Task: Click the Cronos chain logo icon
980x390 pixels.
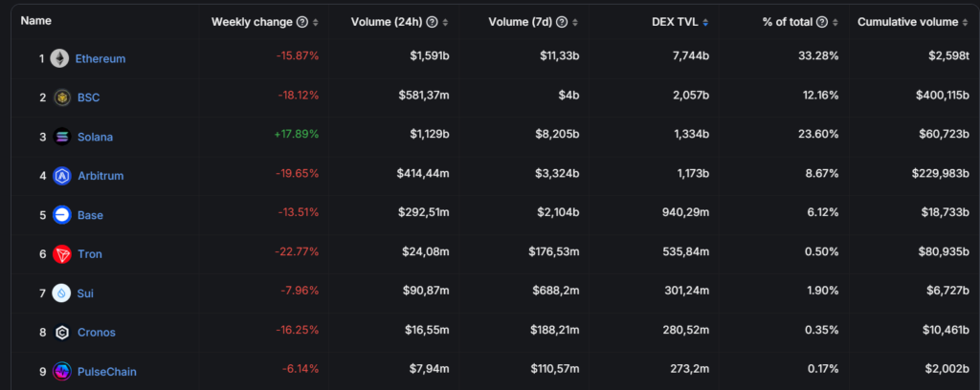Action: pyautogui.click(x=62, y=333)
